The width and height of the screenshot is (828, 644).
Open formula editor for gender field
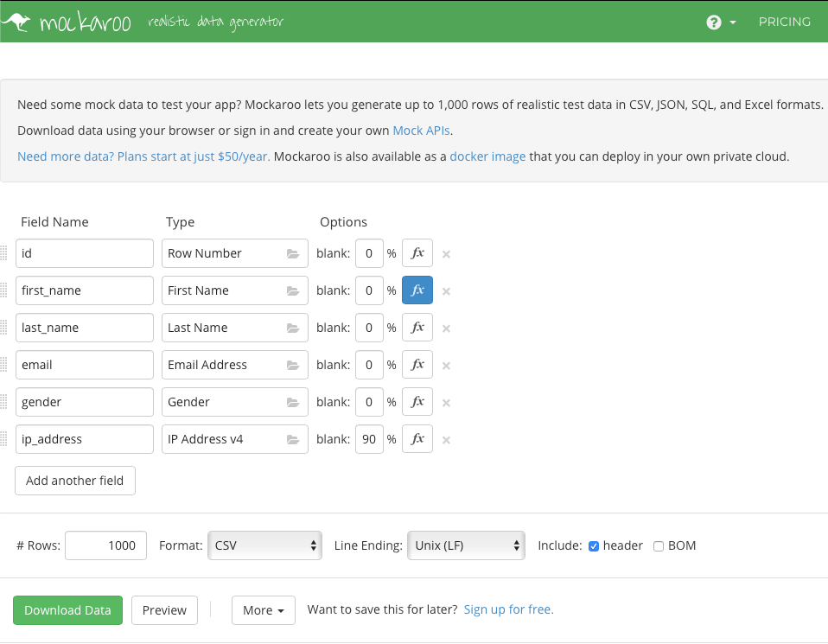click(x=417, y=401)
